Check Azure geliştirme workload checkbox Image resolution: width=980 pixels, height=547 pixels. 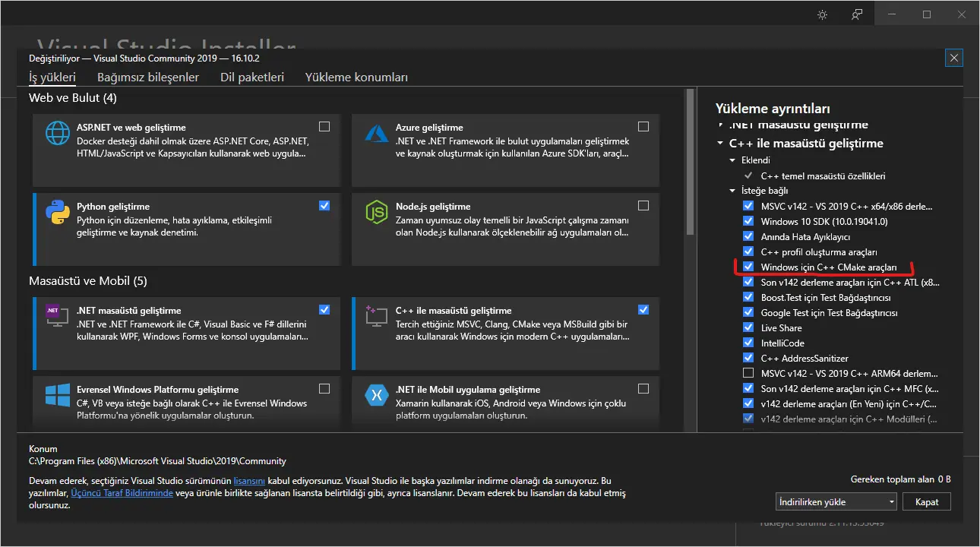click(643, 127)
